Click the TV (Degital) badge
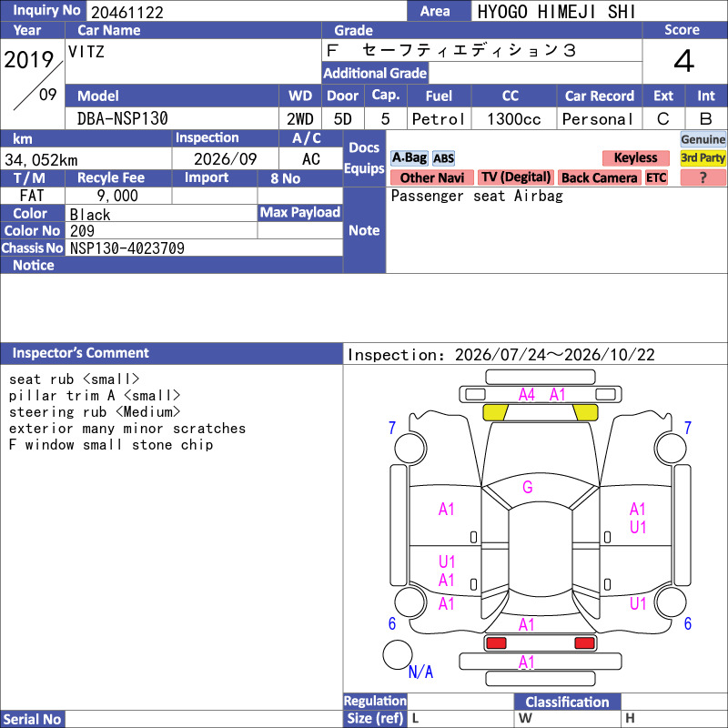The image size is (728, 728). [x=516, y=177]
